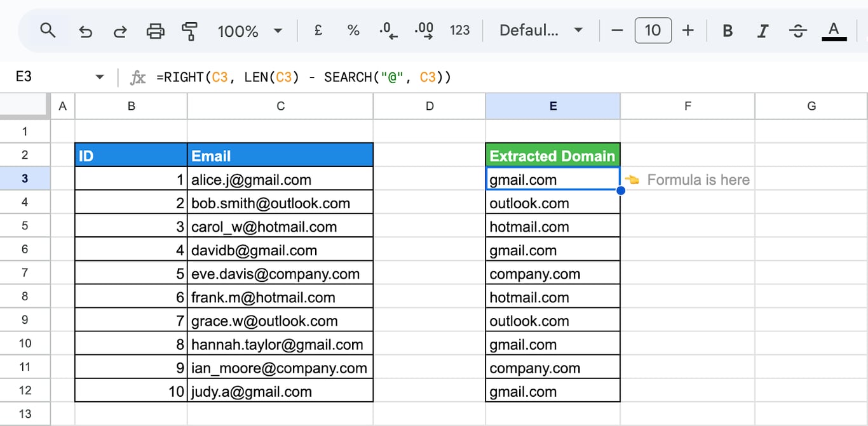Format as percent

[x=353, y=30]
